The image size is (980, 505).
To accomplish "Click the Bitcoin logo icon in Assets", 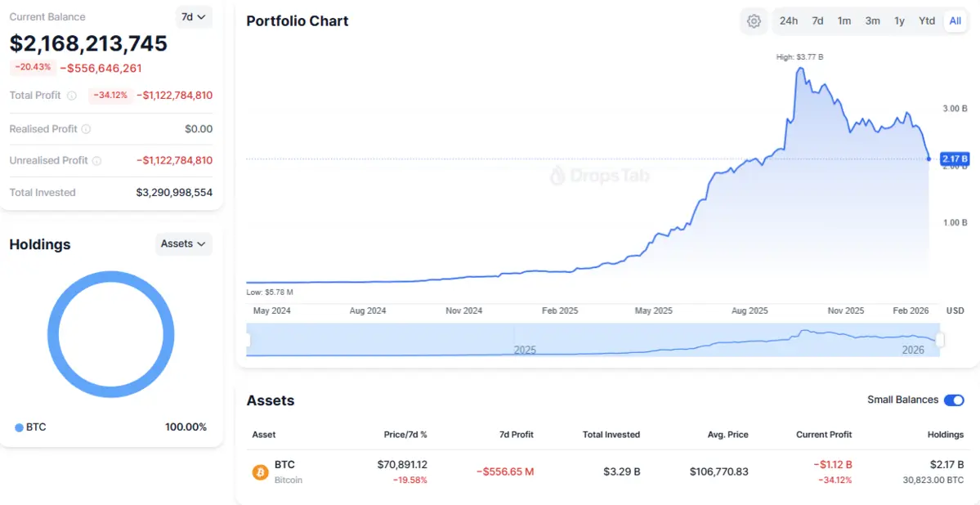I will point(261,471).
